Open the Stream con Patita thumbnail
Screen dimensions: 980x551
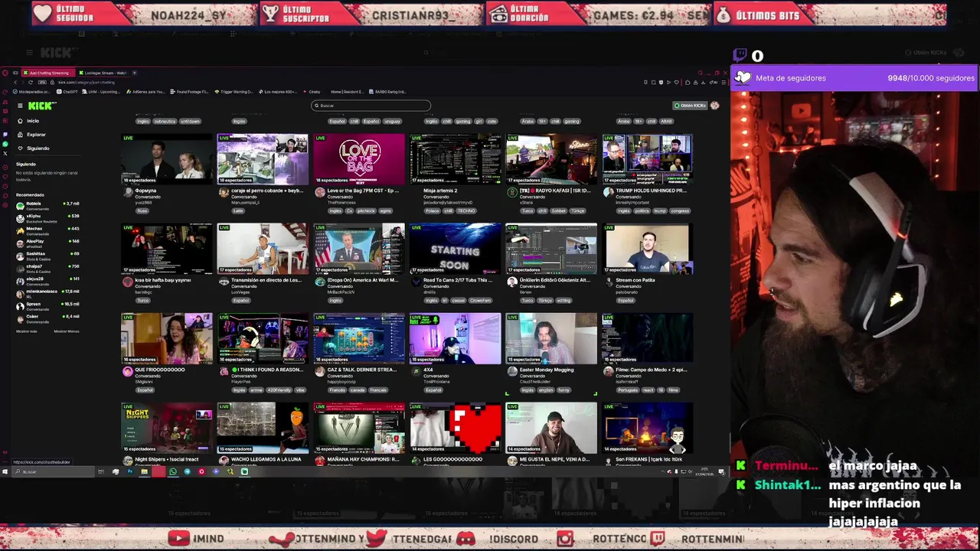click(x=647, y=249)
